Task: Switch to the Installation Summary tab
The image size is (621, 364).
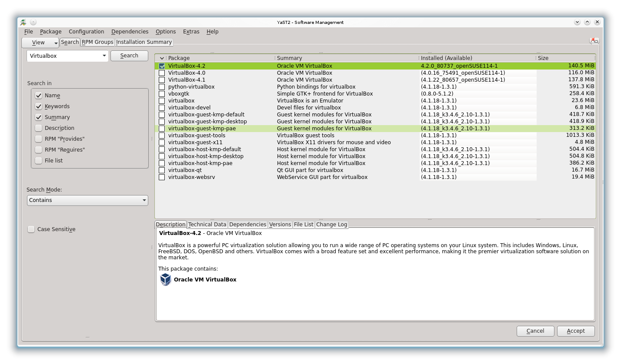Action: pyautogui.click(x=144, y=42)
